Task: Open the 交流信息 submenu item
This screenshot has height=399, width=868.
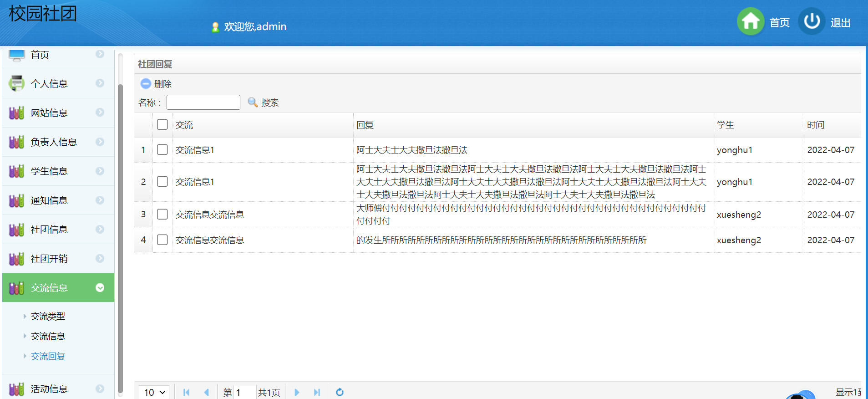Action: (48, 336)
